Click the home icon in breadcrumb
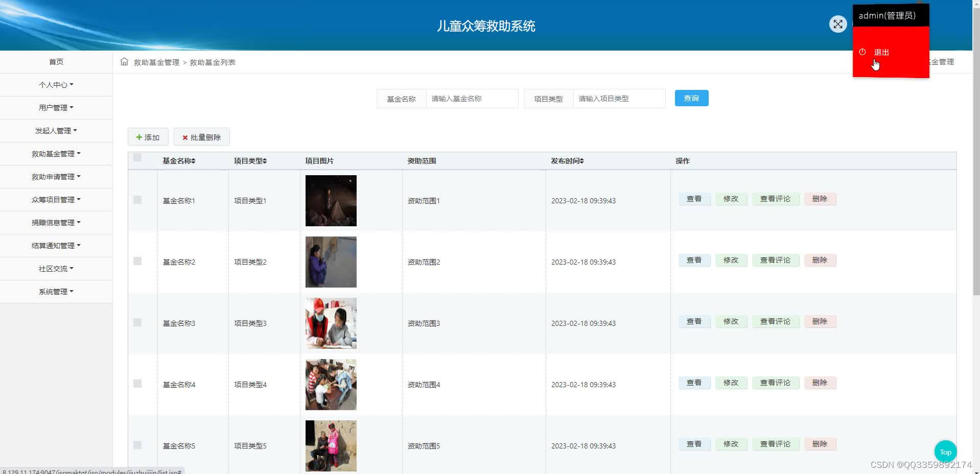 (x=124, y=62)
